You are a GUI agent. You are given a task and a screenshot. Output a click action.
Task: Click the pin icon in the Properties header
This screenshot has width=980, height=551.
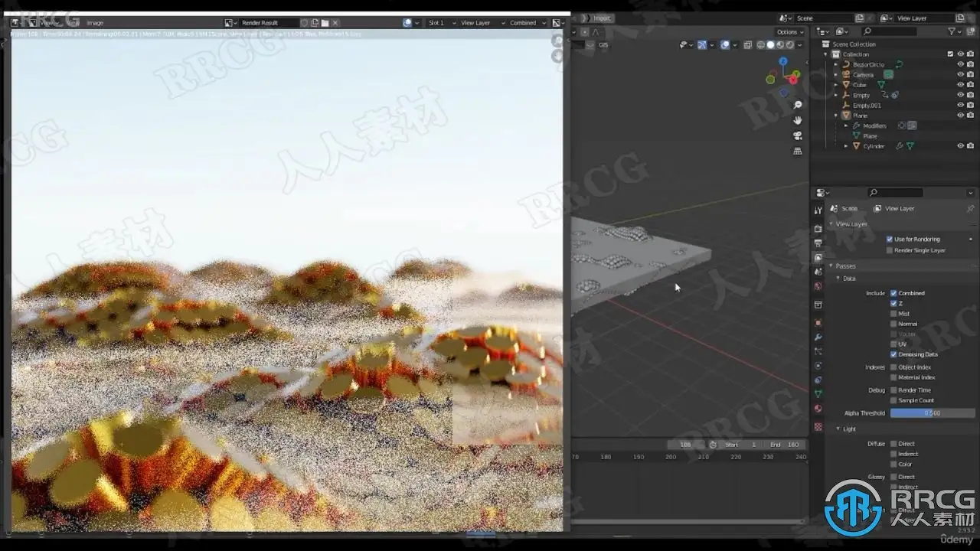[x=970, y=208]
